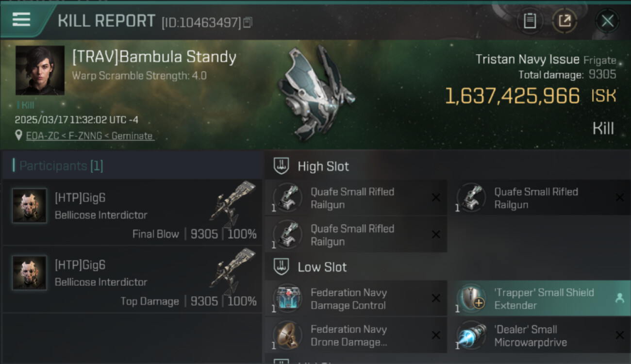Open the hamburger menu icon
The width and height of the screenshot is (631, 364).
21,19
